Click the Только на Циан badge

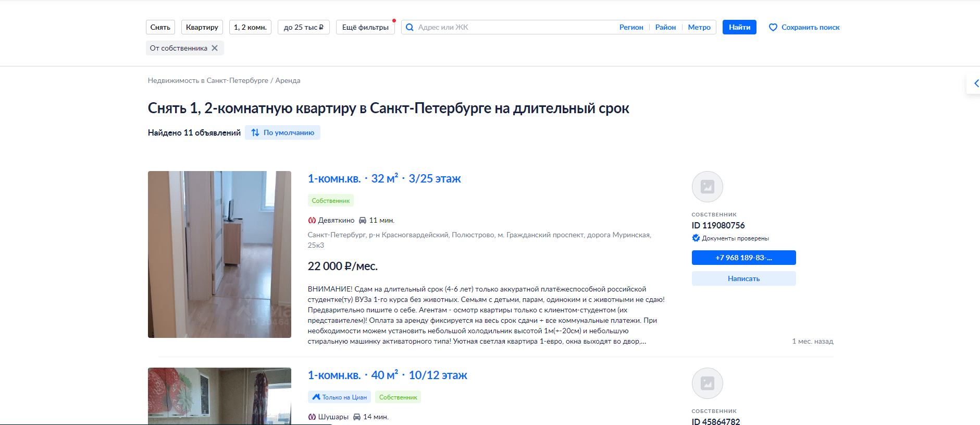click(339, 397)
